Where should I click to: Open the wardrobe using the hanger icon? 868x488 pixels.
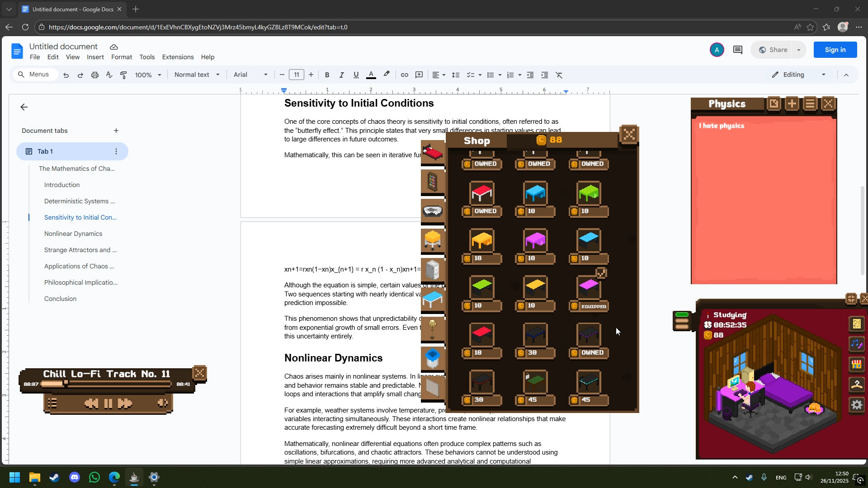[x=858, y=385]
